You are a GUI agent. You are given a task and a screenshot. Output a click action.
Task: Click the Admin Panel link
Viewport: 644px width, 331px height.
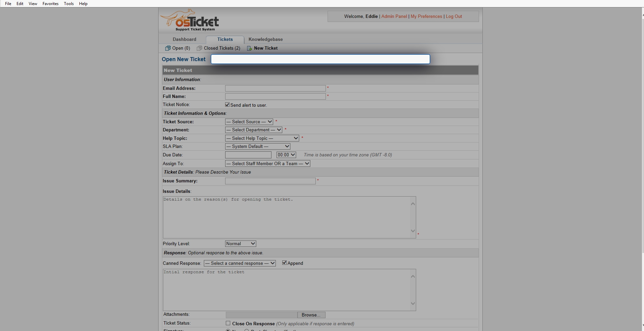click(394, 16)
